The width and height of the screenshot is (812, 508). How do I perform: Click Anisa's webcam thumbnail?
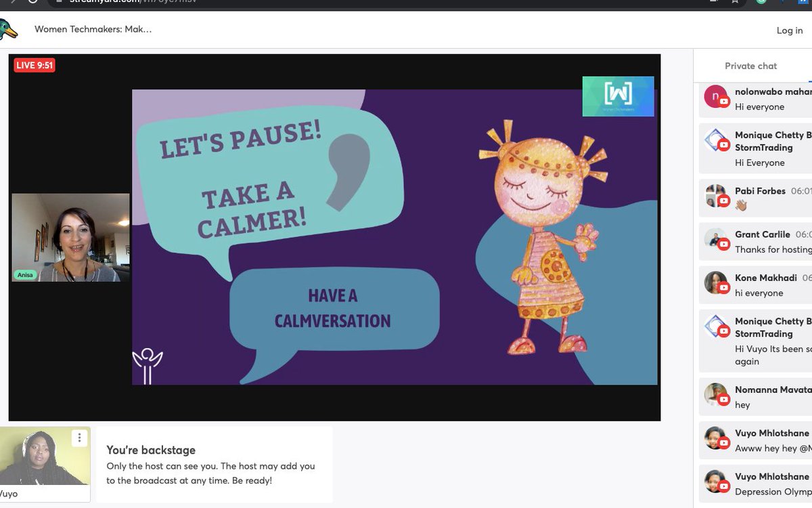[70, 238]
